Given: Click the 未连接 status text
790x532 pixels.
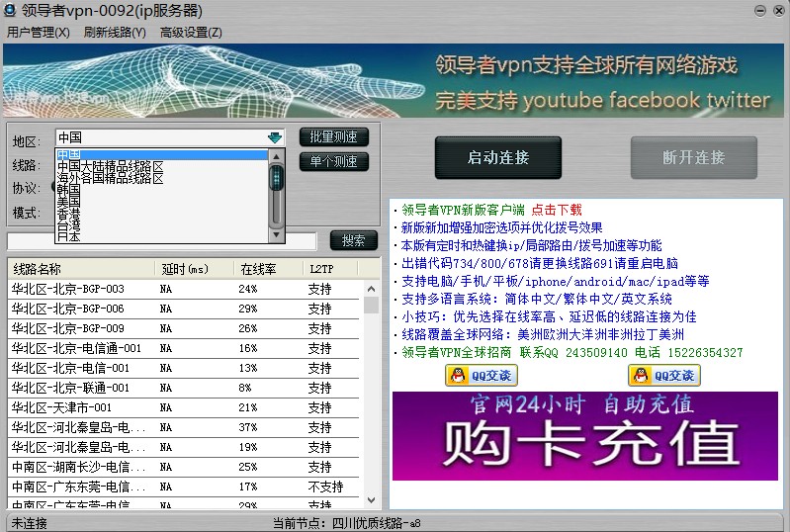Looking at the screenshot, I should pyautogui.click(x=30, y=523).
